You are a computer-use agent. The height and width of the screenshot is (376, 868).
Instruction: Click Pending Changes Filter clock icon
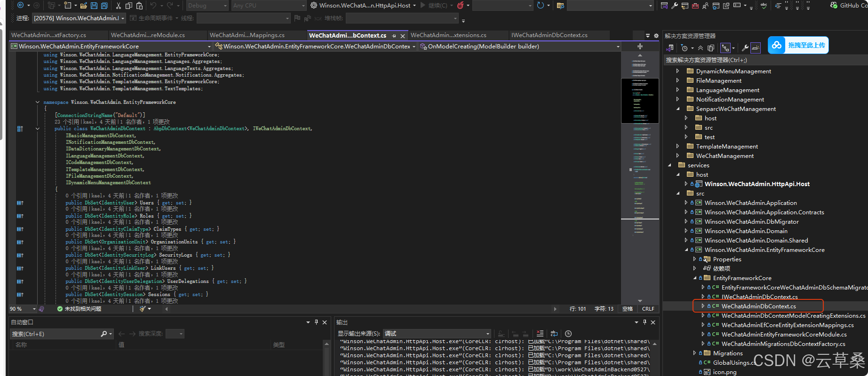(685, 48)
